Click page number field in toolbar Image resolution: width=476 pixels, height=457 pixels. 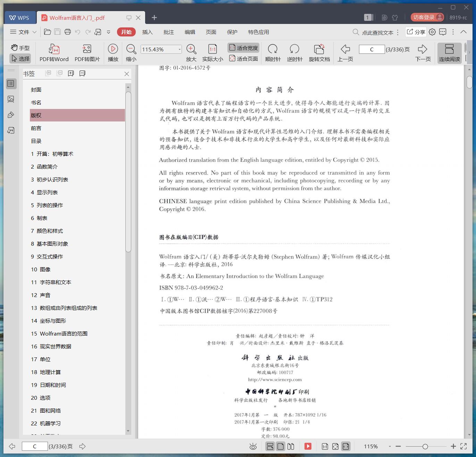pyautogui.click(x=371, y=49)
